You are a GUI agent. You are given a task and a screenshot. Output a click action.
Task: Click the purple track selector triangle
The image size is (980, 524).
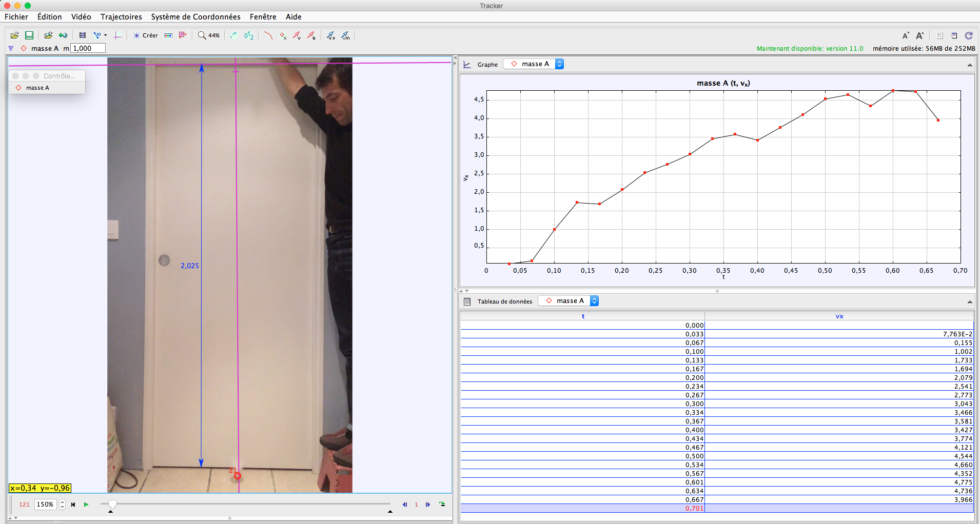pyautogui.click(x=11, y=48)
